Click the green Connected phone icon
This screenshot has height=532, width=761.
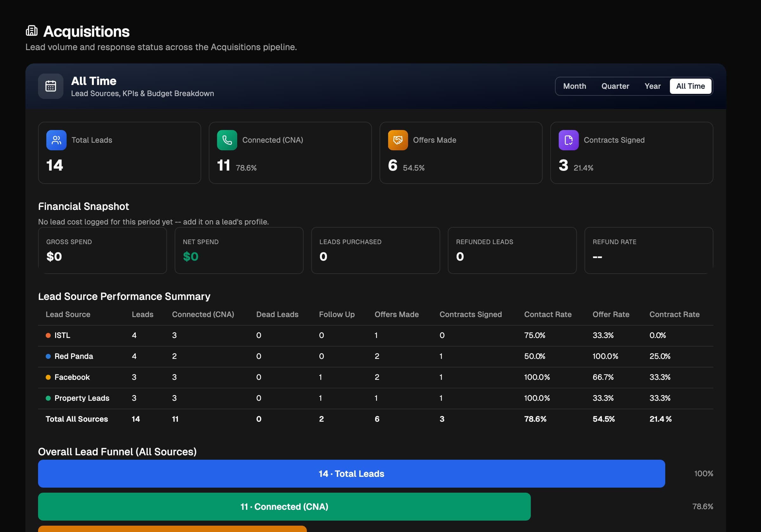coord(227,140)
